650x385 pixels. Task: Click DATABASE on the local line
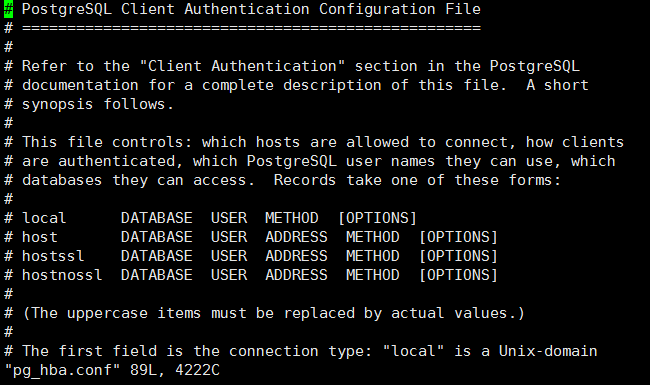[x=157, y=218]
